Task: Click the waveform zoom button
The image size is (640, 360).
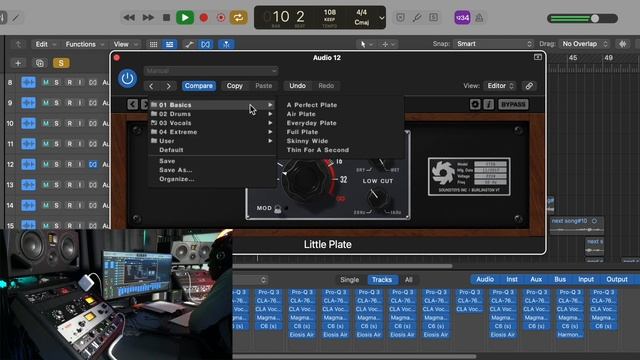Action: (x=622, y=44)
